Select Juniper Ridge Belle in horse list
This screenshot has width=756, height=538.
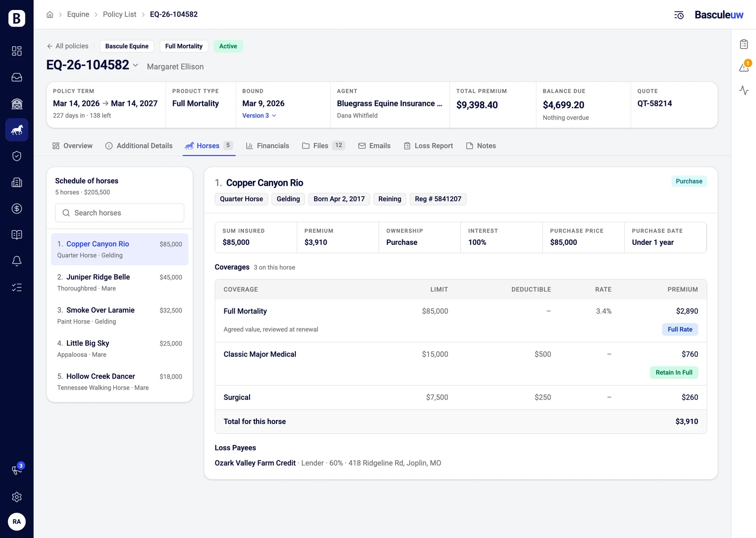(x=120, y=282)
